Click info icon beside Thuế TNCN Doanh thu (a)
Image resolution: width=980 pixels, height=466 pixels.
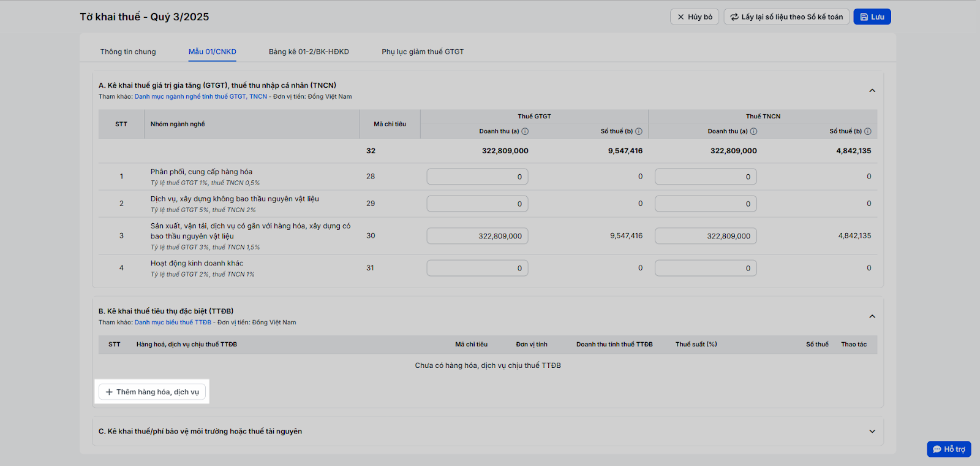[x=753, y=131]
